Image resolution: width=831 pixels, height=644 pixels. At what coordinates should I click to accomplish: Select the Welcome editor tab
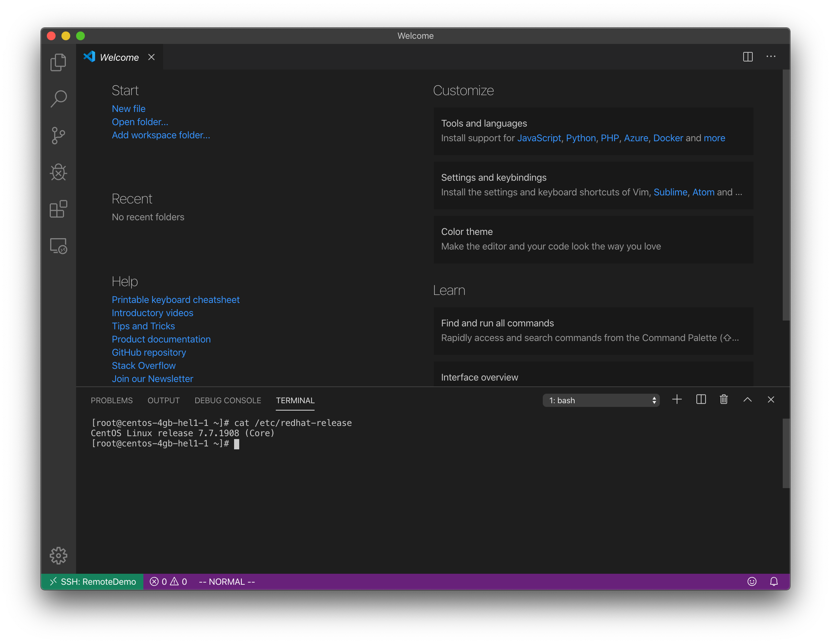(x=120, y=57)
